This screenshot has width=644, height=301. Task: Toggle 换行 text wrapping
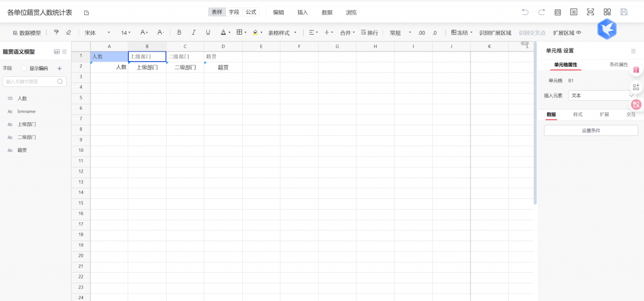coord(369,32)
